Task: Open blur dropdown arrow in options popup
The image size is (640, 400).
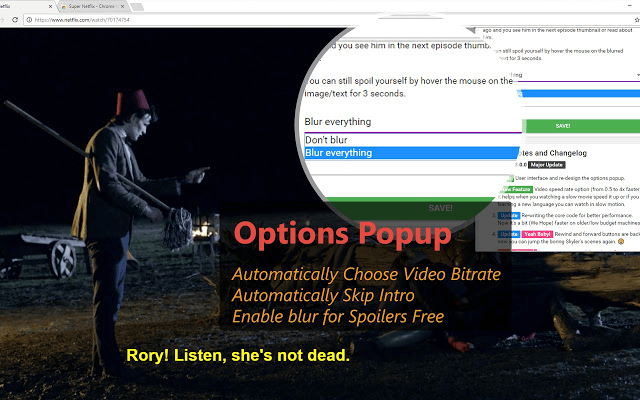Action: pos(638,75)
